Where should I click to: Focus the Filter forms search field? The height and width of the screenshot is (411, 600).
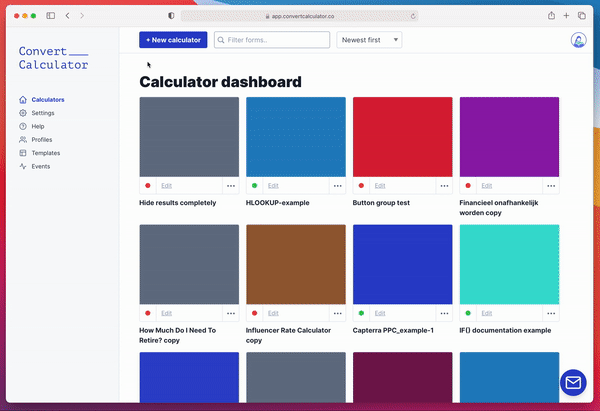point(272,40)
